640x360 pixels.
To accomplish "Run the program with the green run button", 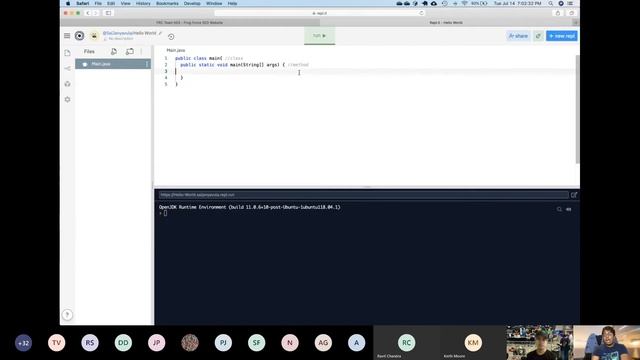I will 319,36.
